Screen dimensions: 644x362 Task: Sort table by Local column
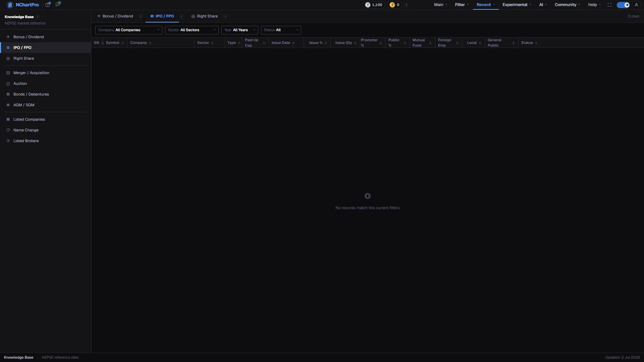tap(473, 43)
